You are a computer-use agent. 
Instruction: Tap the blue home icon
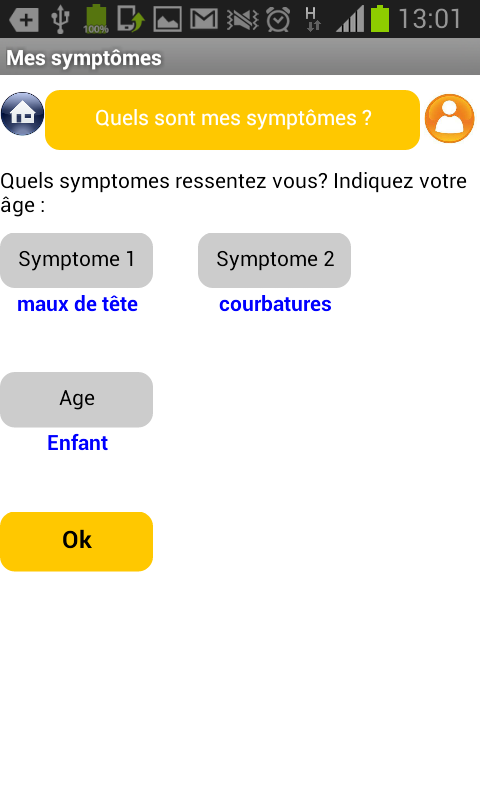click(x=22, y=114)
